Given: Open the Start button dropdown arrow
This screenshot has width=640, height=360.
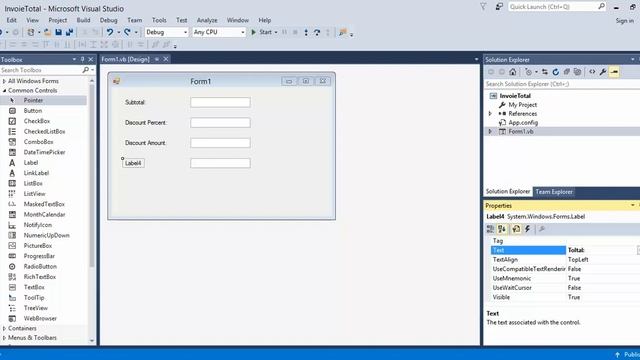Looking at the screenshot, I should (x=276, y=32).
